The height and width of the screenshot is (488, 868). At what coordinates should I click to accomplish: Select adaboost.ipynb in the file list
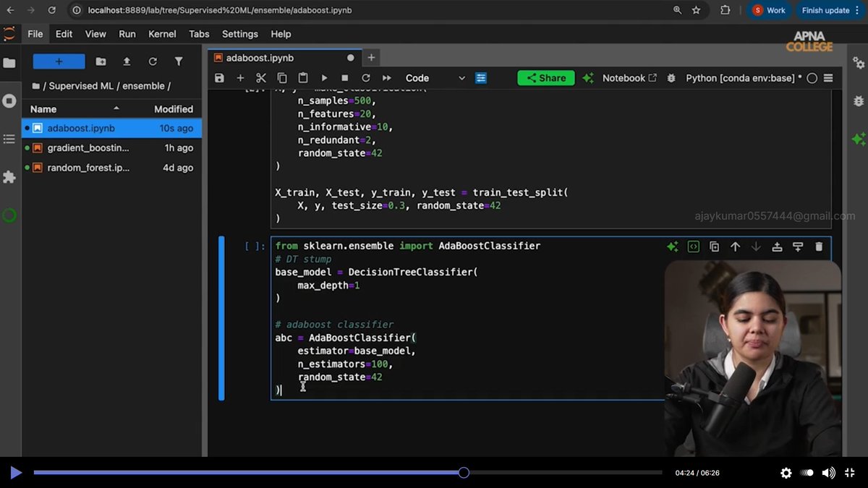coord(112,129)
